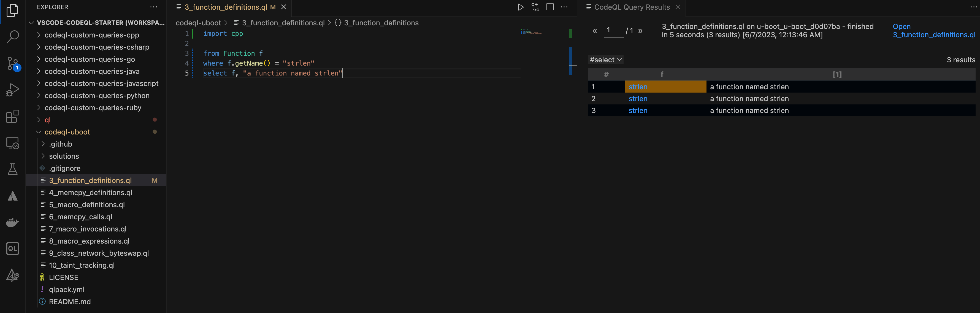The height and width of the screenshot is (313, 980).
Task: Open the Testing flask icon
Action: coord(13,169)
